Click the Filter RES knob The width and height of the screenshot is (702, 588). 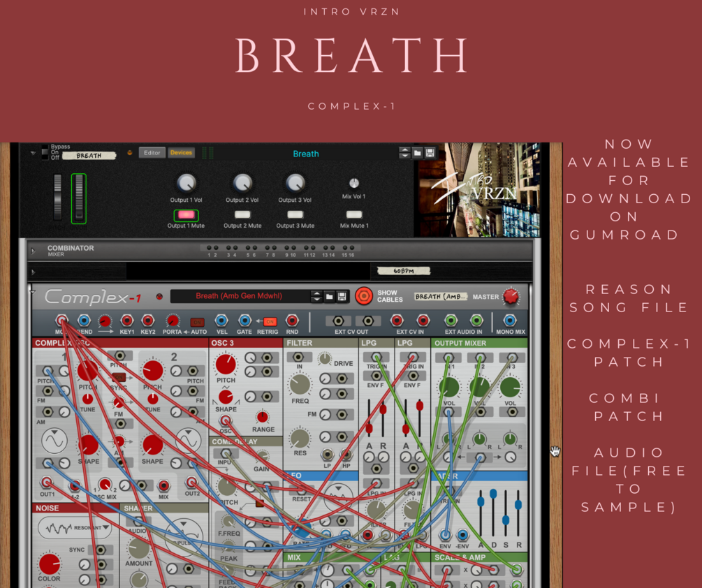coord(300,439)
